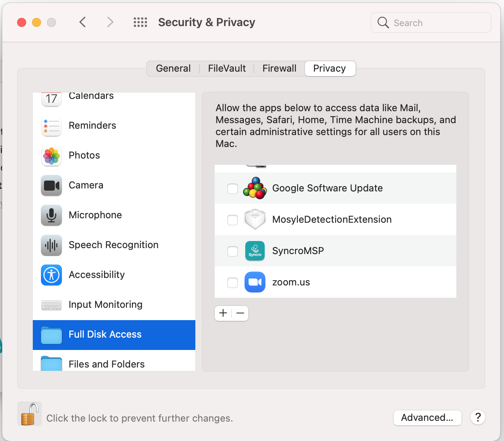Click the Advanced… button
This screenshot has height=441, width=504.
point(427,417)
